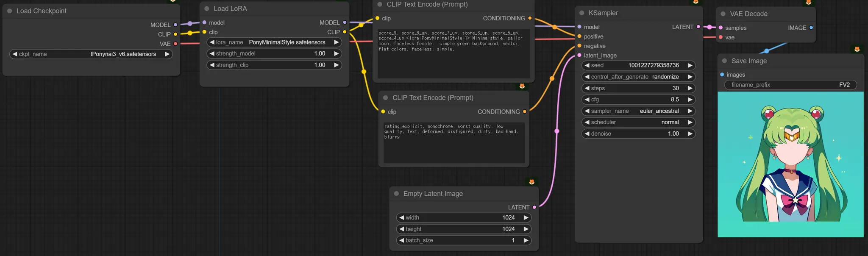This screenshot has height=256, width=868.
Task: Click the filename_prefix field showing FV2
Action: pos(790,85)
